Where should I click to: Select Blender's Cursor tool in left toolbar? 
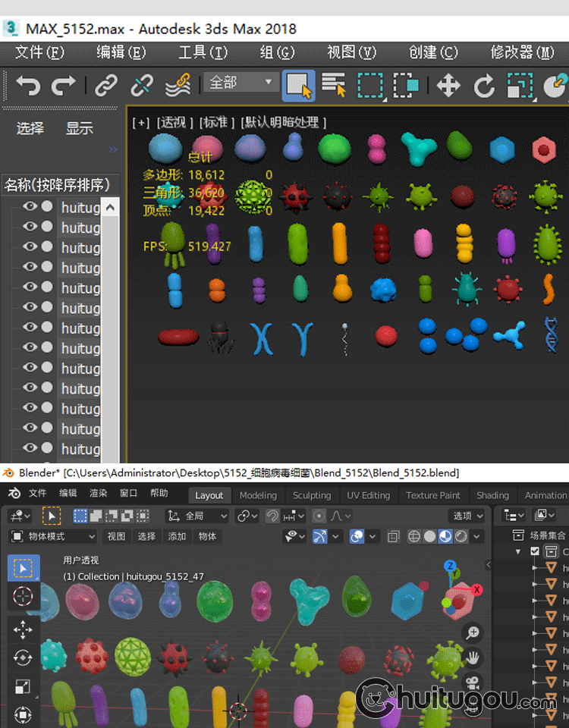(x=23, y=597)
